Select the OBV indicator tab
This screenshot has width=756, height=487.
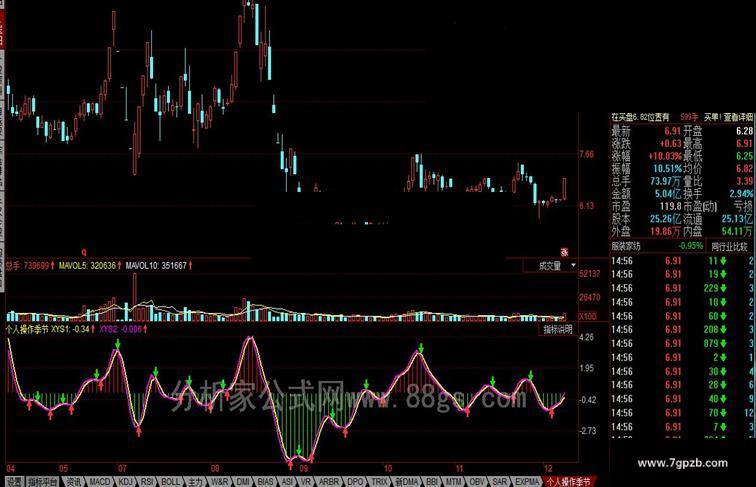click(x=477, y=482)
